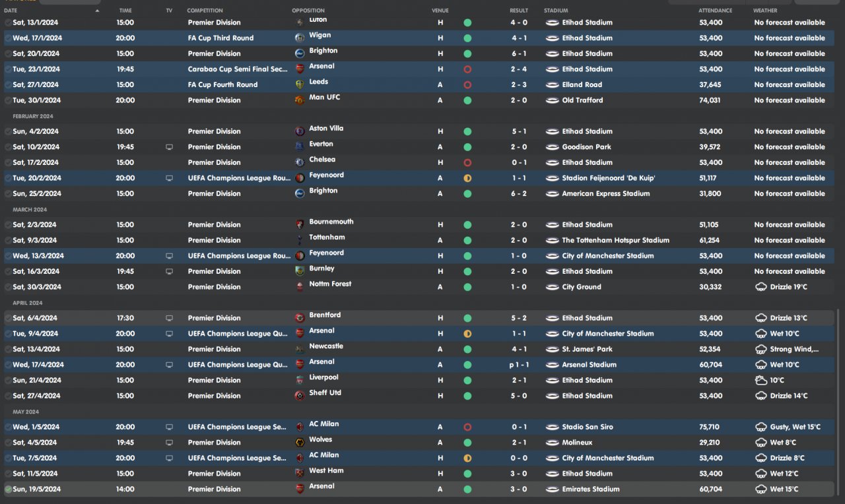Click the Nottm Forest club badge

[x=300, y=287]
